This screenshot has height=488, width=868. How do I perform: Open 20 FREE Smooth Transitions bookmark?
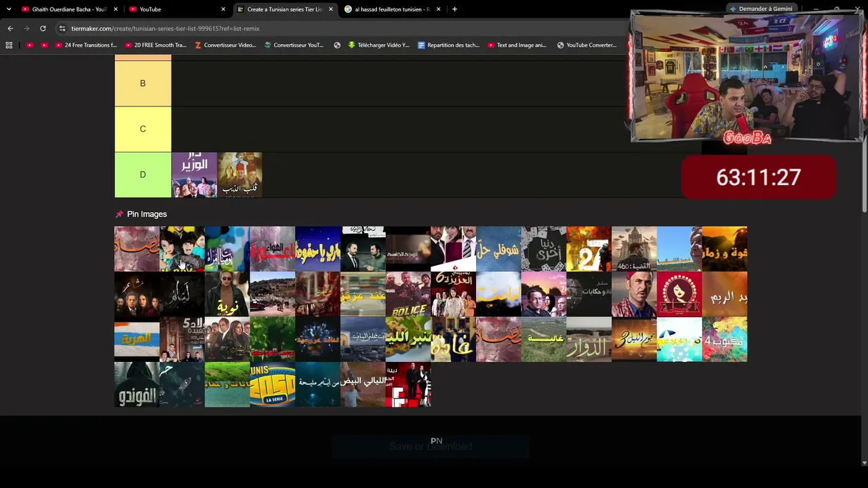(x=155, y=45)
